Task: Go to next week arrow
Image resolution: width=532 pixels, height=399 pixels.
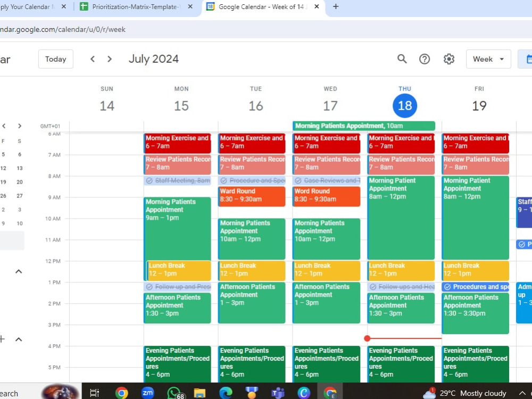Action: pos(109,59)
